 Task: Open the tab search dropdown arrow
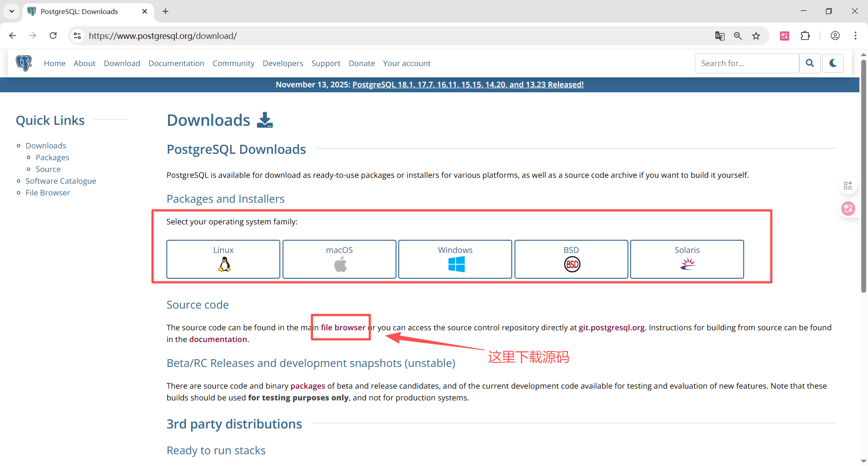12,11
